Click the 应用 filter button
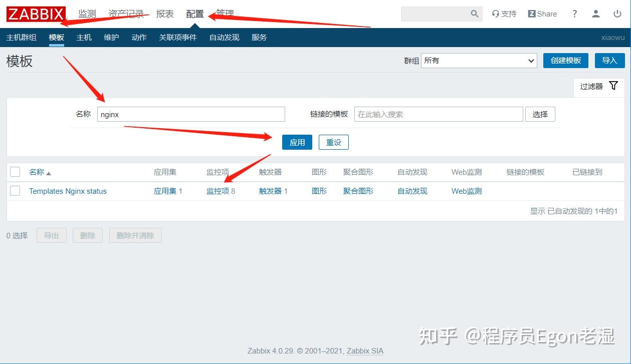The height and width of the screenshot is (364, 631). [x=297, y=142]
